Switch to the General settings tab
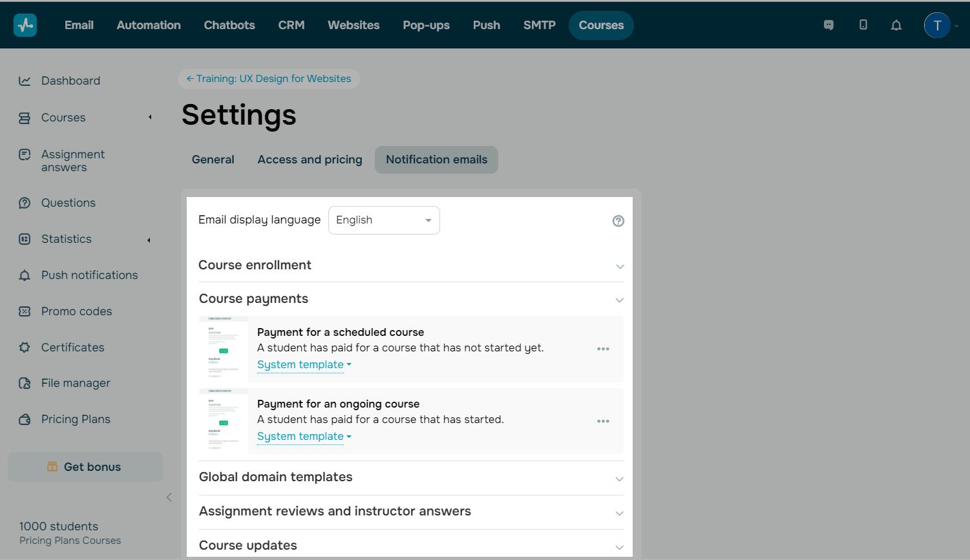 click(213, 160)
